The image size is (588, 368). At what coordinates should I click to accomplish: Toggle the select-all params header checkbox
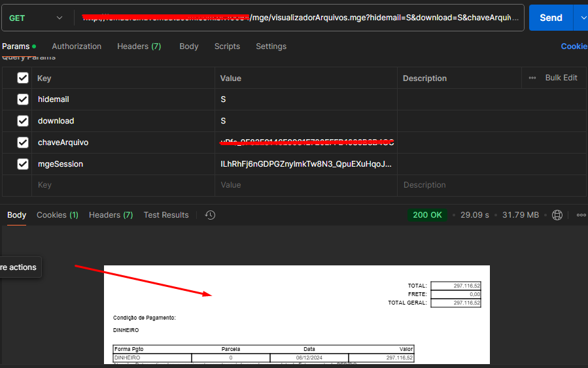tap(23, 78)
